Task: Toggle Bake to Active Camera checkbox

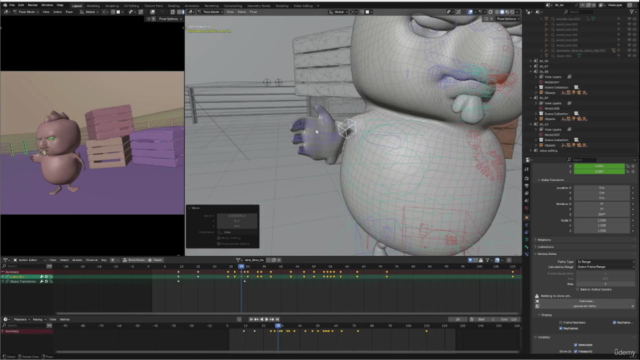Action: click(x=578, y=289)
